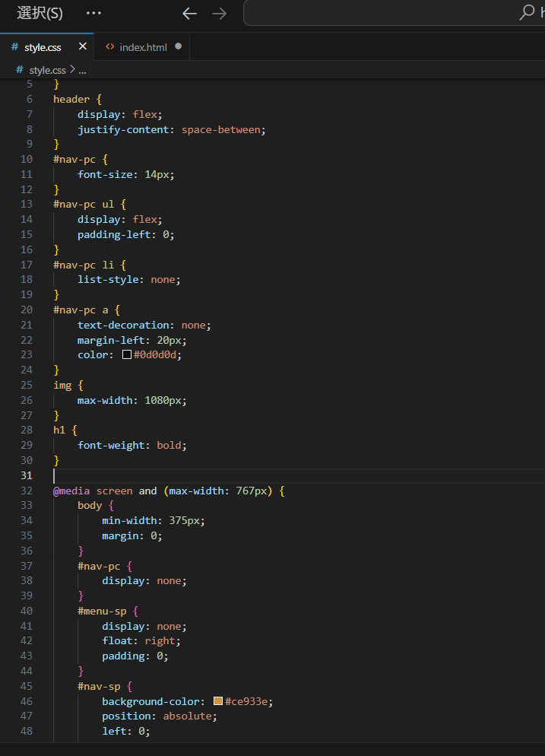Click the magnifier icon in command center

(x=527, y=13)
